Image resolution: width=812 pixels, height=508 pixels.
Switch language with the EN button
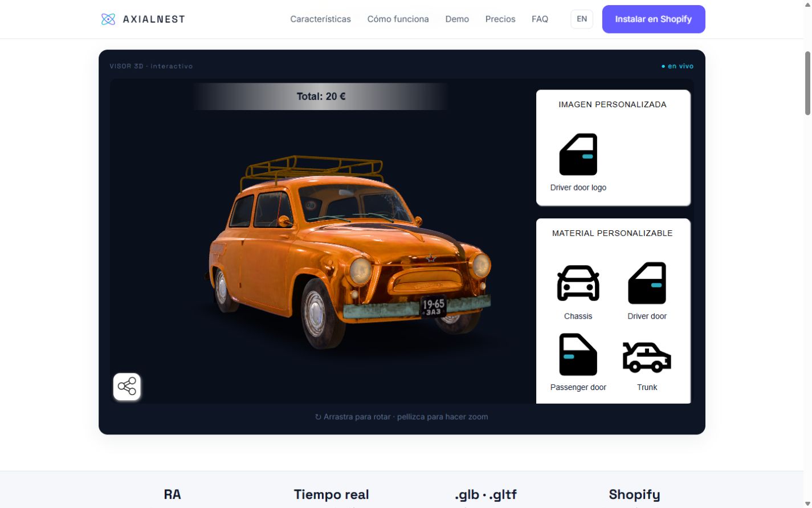[x=582, y=19]
